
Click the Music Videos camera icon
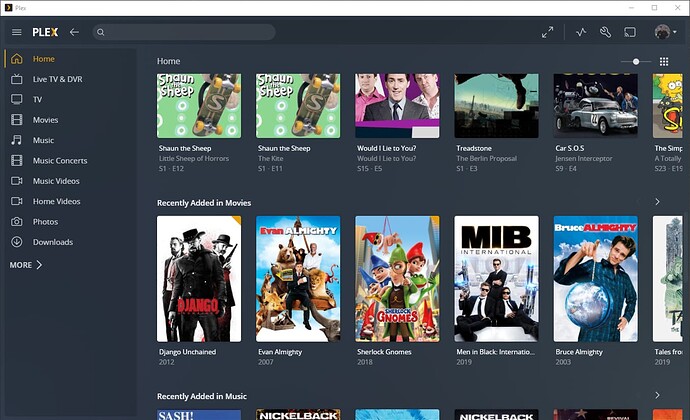[x=17, y=181]
